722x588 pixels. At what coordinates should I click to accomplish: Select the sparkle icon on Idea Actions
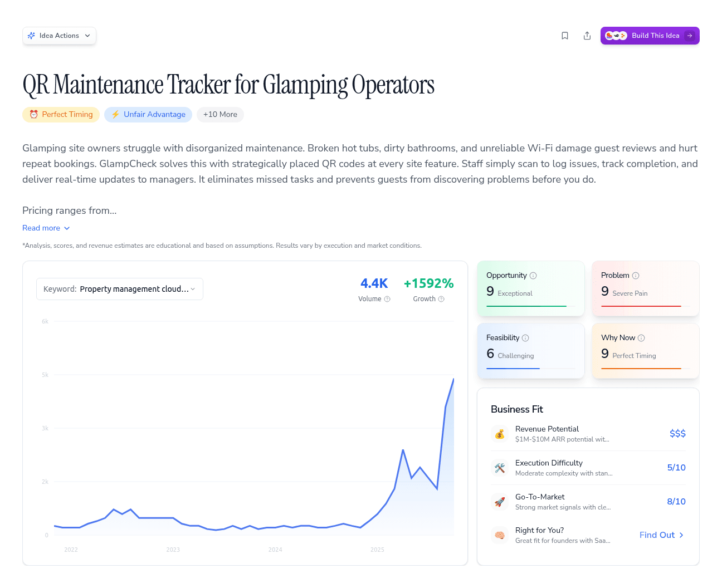(32, 35)
